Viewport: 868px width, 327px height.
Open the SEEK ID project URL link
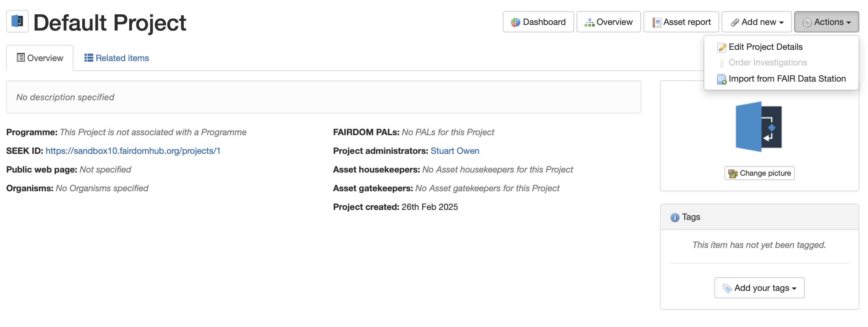(133, 151)
